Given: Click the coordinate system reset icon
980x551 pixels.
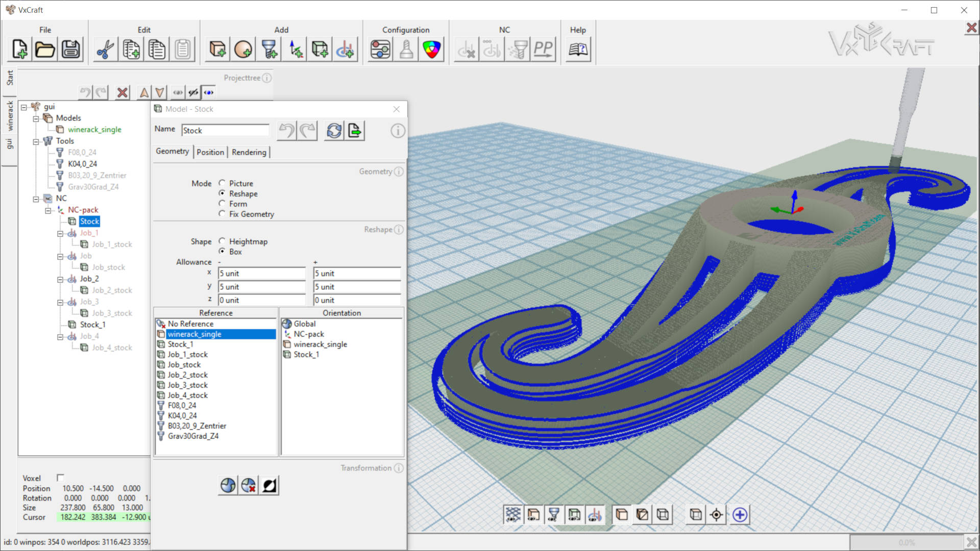Looking at the screenshot, I should pos(249,485).
